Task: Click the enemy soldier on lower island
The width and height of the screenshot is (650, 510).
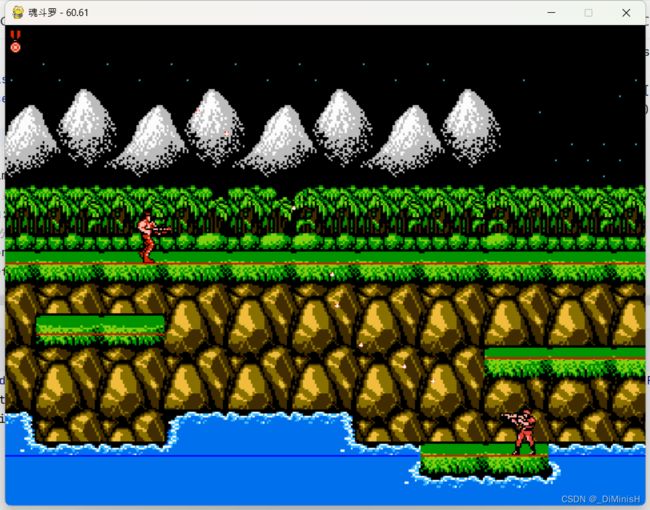Action: tap(521, 431)
